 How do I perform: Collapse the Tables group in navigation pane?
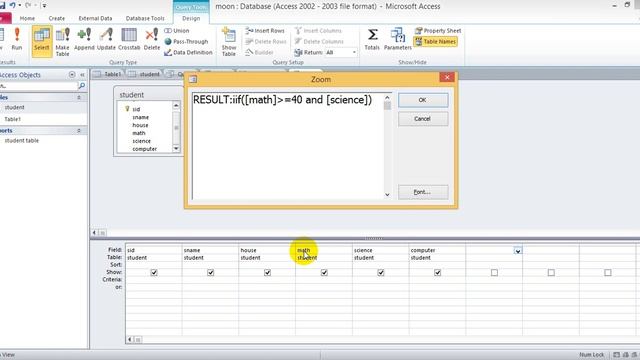pos(79,98)
